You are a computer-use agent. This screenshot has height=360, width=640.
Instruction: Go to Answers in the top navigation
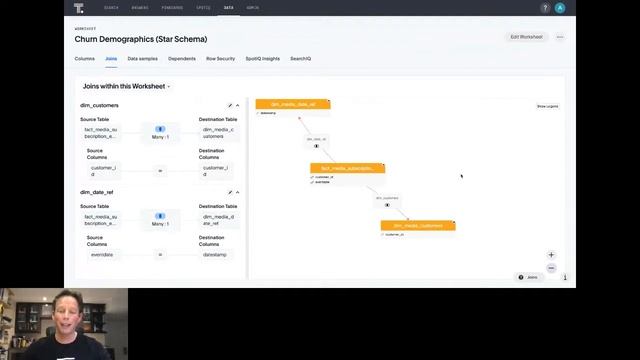140,8
